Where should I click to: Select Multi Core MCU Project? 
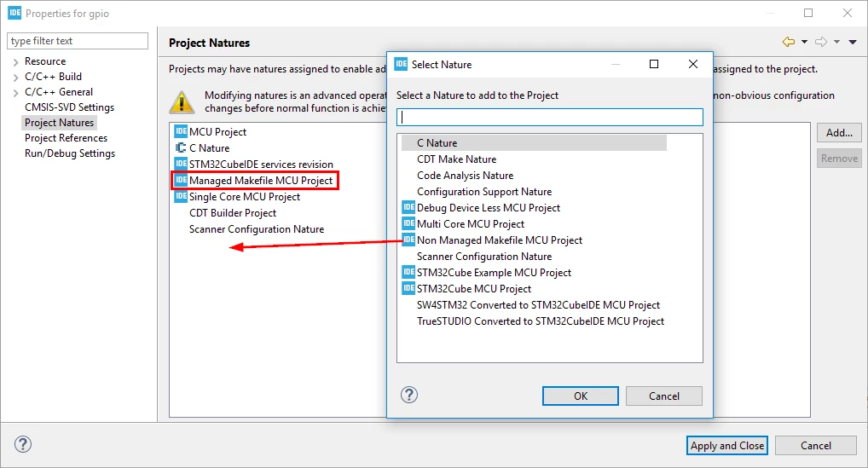(471, 223)
